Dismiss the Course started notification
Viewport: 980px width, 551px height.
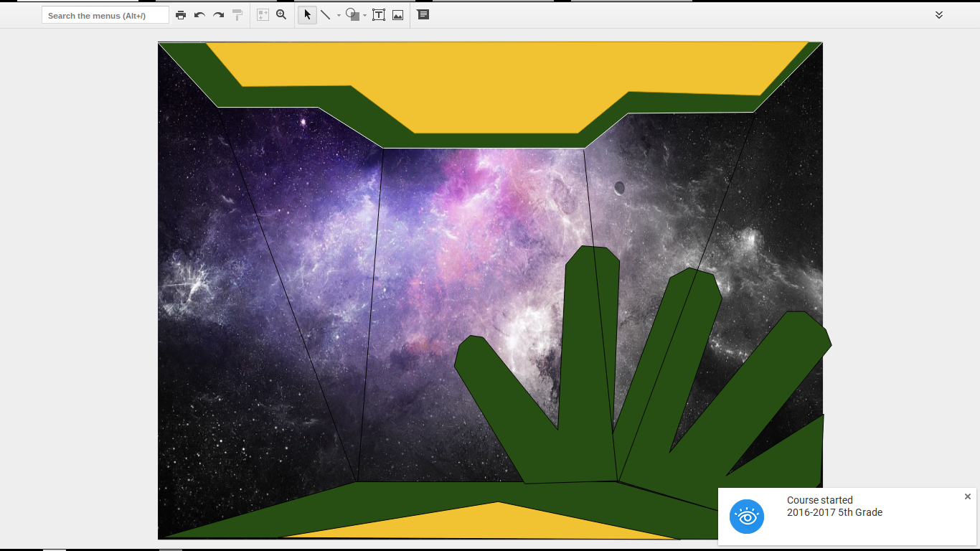(967, 496)
